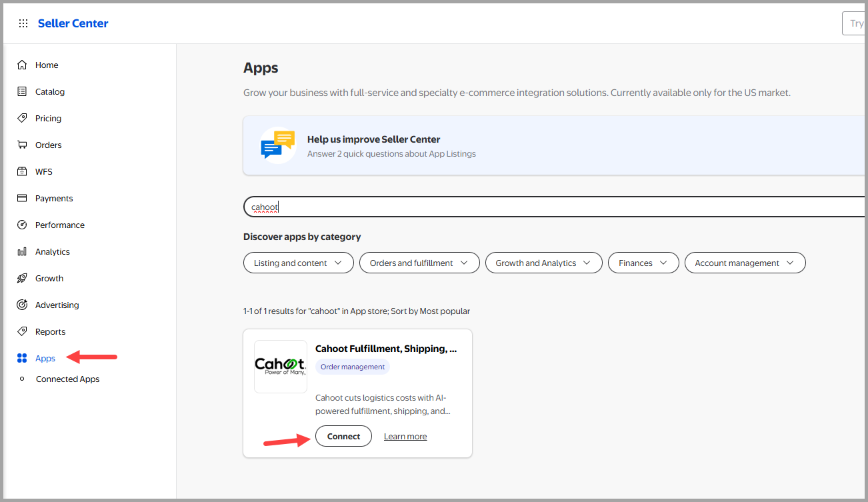Image resolution: width=868 pixels, height=502 pixels.
Task: Click the Payments card icon
Action: [x=22, y=198]
